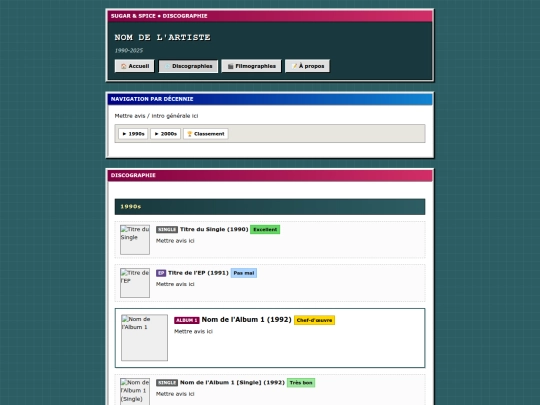Click the trophy icon next to Classement
This screenshot has height=405, width=540.
[189, 134]
